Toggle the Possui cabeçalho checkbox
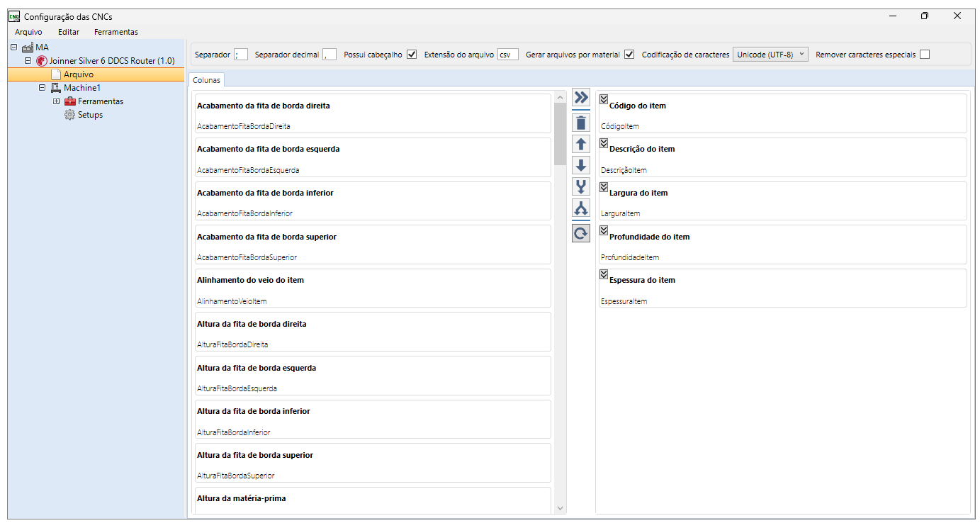 [x=412, y=55]
